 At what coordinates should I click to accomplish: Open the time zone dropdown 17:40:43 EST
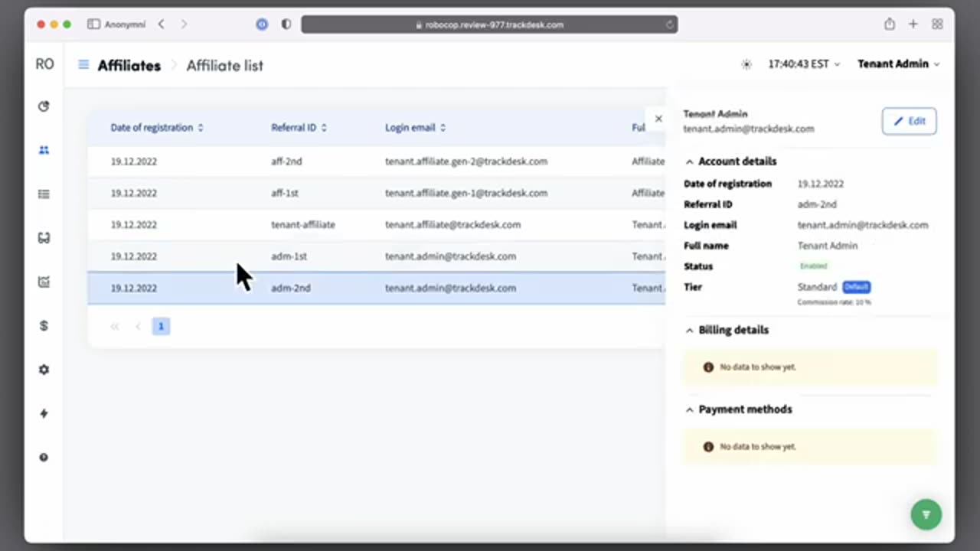[x=804, y=64]
